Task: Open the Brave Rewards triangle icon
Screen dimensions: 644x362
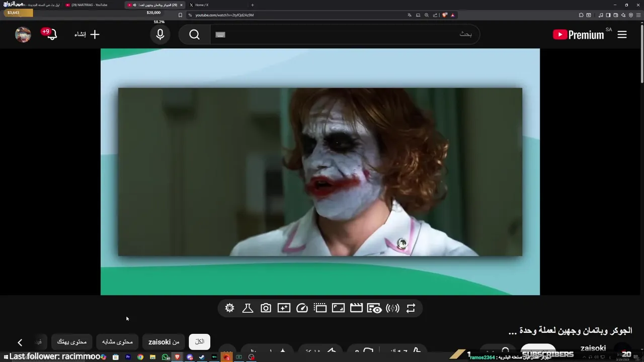Action: [x=452, y=15]
